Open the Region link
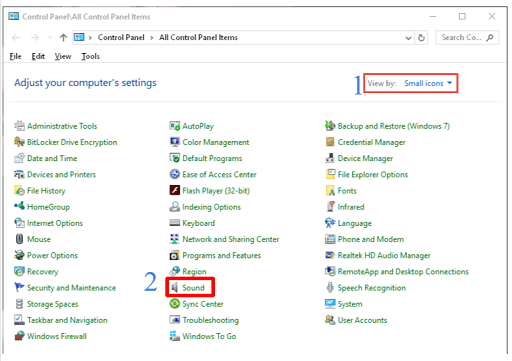512x361 pixels. (x=194, y=272)
